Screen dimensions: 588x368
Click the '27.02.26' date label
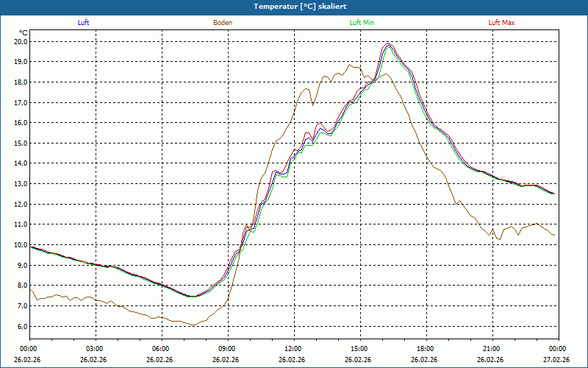click(x=558, y=360)
